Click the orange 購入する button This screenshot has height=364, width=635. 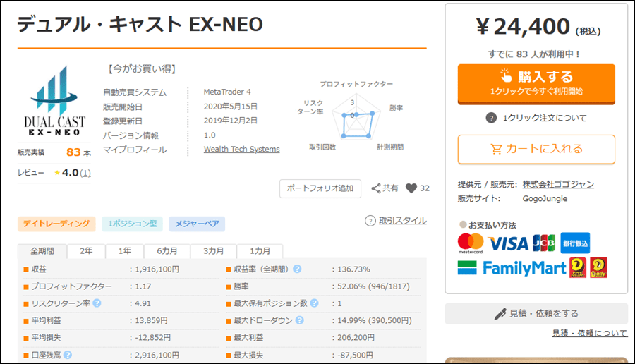(536, 84)
